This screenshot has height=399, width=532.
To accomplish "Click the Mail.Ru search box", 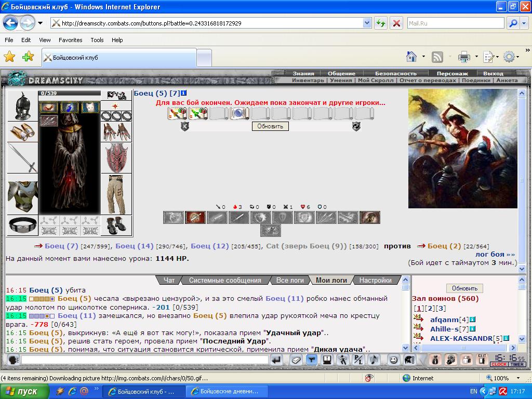I will coord(455,23).
